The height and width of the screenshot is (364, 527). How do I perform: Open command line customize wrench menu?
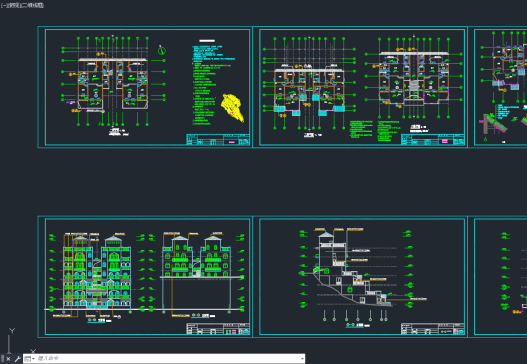(x=17, y=359)
